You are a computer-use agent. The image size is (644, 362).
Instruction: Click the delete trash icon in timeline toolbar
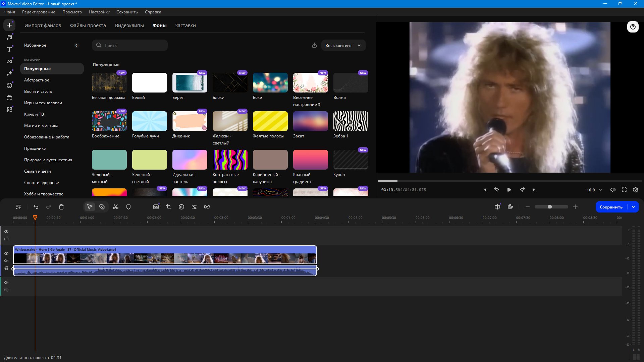tap(61, 207)
